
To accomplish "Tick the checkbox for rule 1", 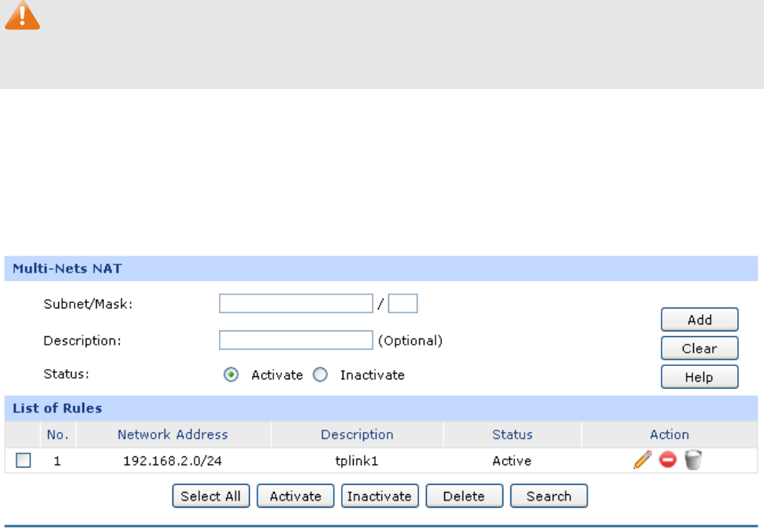I will click(23, 460).
